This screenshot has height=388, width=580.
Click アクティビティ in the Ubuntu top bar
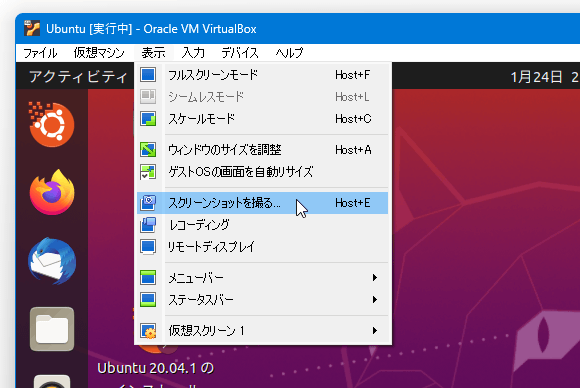click(78, 77)
